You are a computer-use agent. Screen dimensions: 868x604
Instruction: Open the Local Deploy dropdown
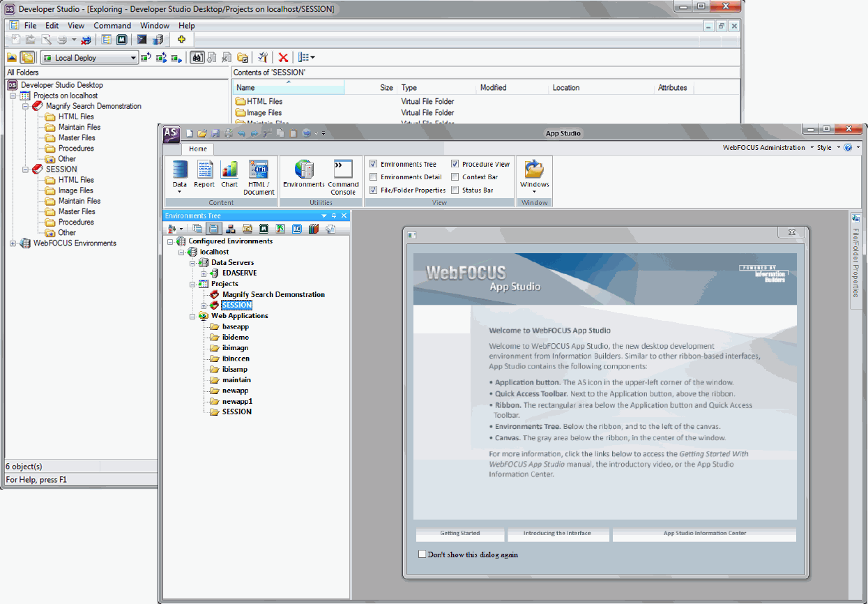click(133, 58)
